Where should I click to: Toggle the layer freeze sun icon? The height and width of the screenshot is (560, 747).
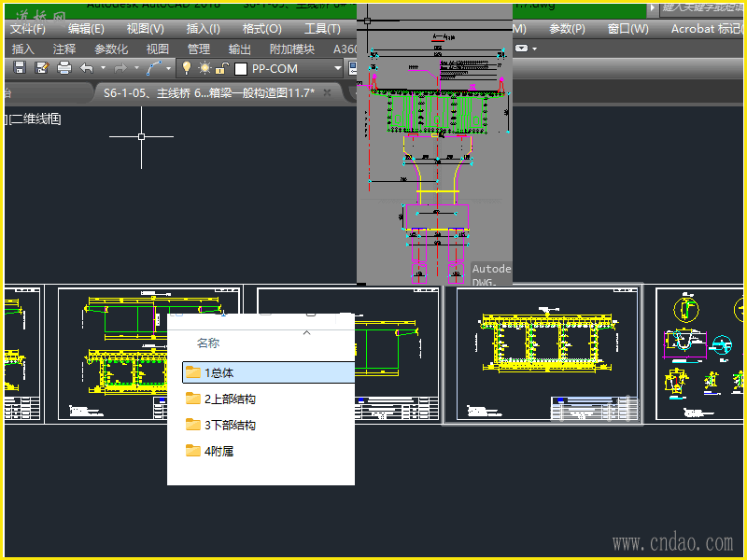click(204, 68)
